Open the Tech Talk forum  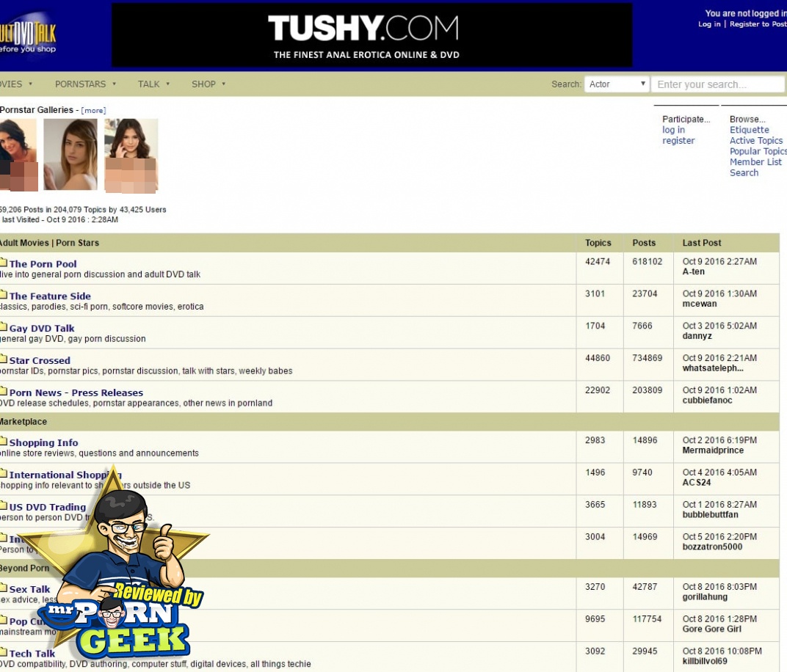[32, 654]
